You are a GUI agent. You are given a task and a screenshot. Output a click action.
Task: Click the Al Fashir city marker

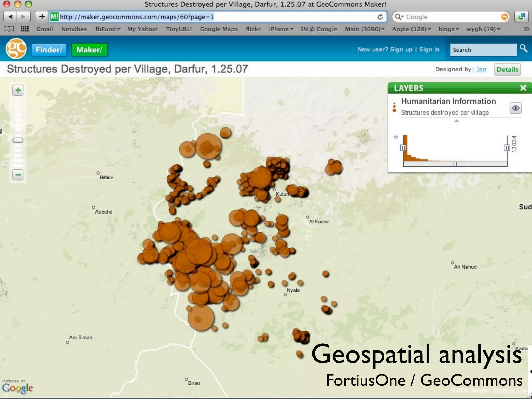coord(308,217)
